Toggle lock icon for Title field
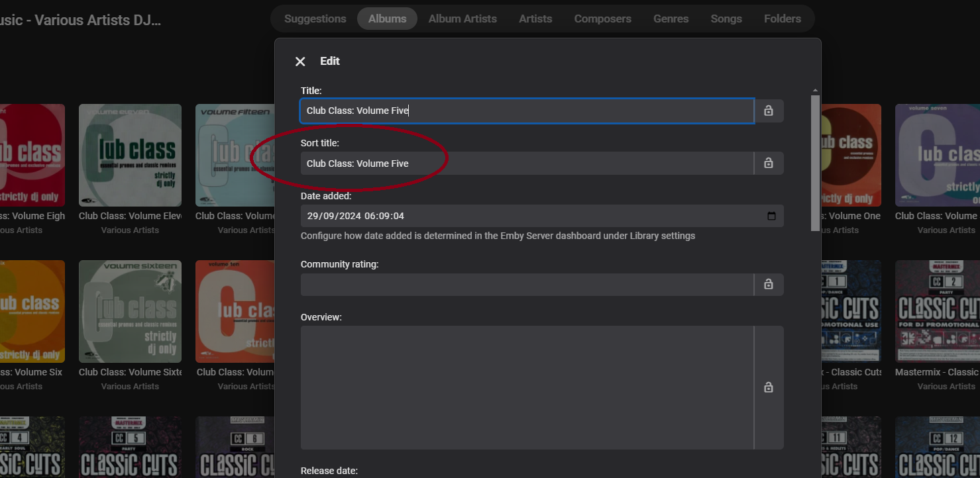 [x=769, y=111]
